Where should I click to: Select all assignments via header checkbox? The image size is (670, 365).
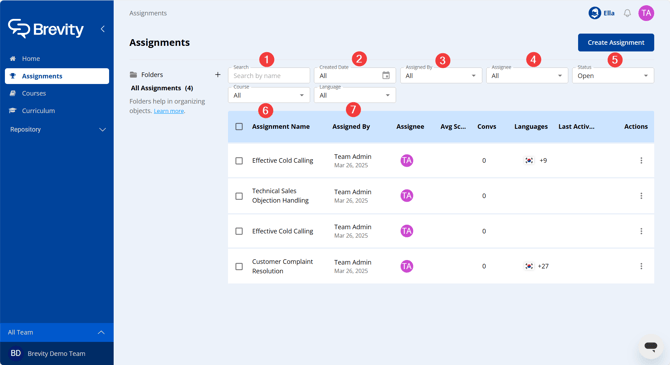click(239, 127)
